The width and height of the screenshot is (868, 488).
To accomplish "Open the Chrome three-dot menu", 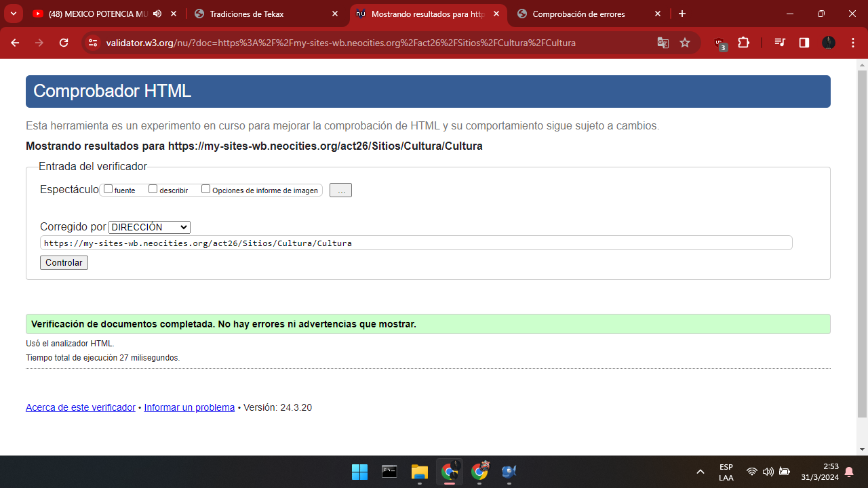I will (x=852, y=43).
